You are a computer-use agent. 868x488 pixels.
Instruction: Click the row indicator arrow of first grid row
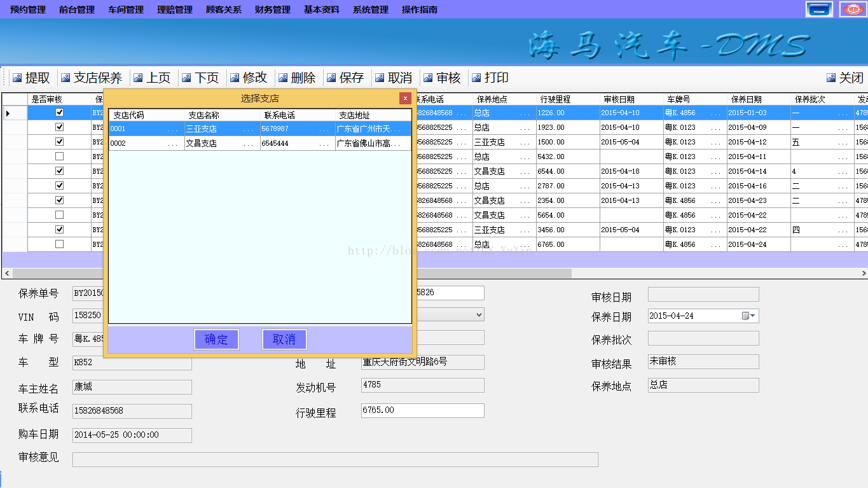8,113
